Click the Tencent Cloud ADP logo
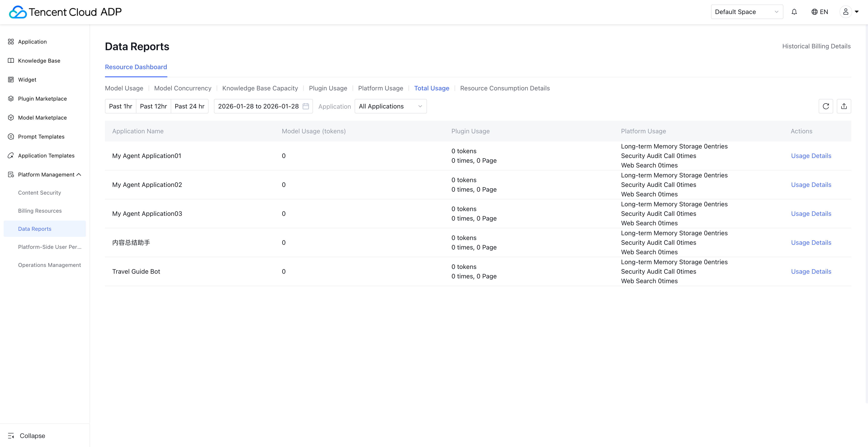 click(65, 12)
